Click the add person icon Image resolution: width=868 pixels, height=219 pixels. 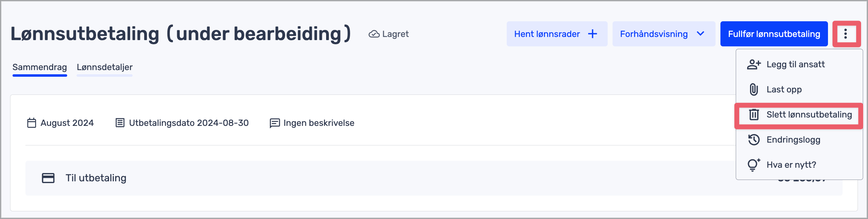[x=754, y=65]
